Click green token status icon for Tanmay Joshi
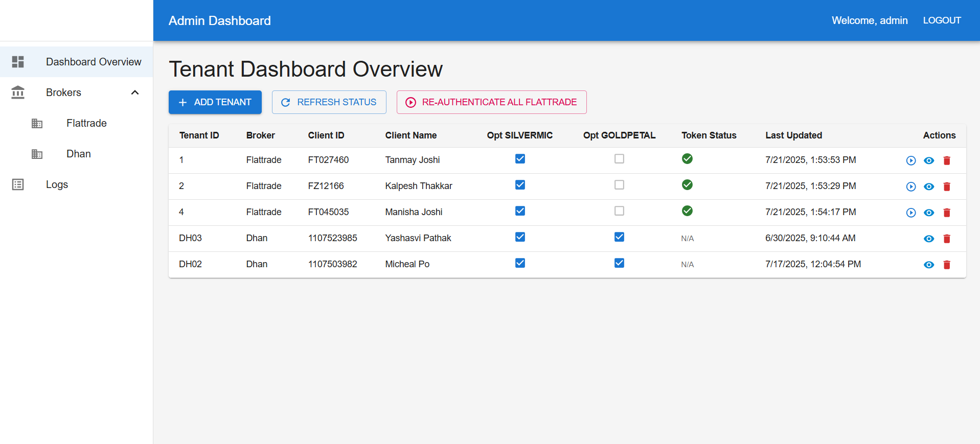The height and width of the screenshot is (444, 980). (x=687, y=159)
